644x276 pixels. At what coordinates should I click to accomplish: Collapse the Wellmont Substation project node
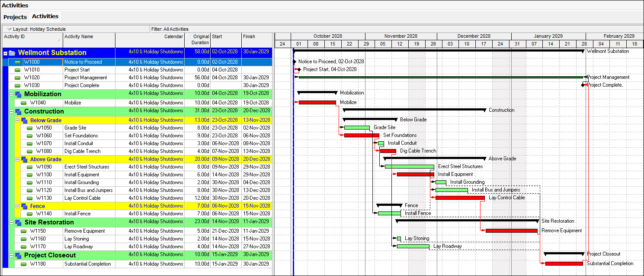[x=5, y=53]
